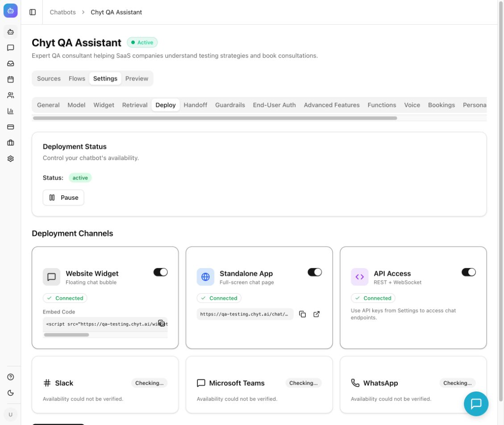Screen dimensions: 504x425
Task: Click Standalone App Connected badge
Action: [x=219, y=298]
